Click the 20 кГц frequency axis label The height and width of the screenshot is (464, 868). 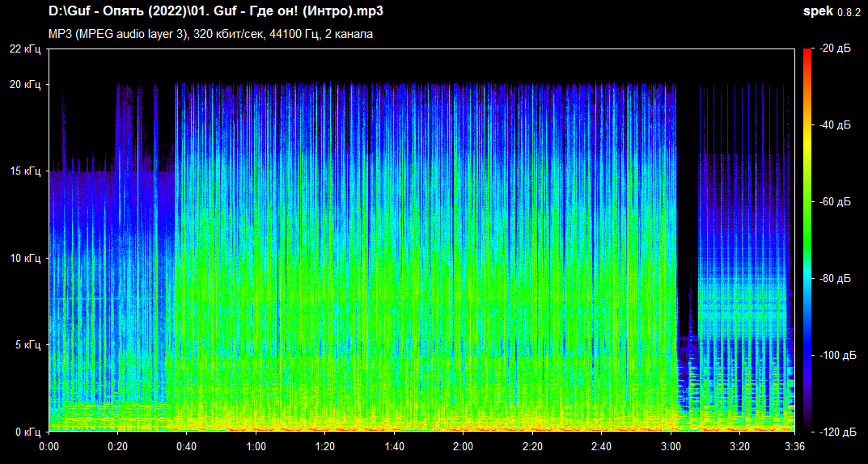pyautogui.click(x=25, y=84)
